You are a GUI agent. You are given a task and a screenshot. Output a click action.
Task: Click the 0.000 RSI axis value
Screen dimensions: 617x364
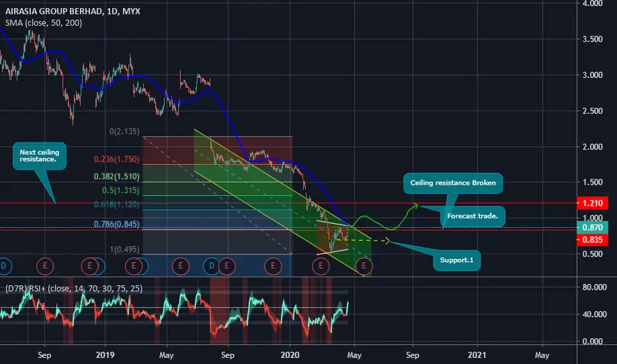[x=593, y=341]
